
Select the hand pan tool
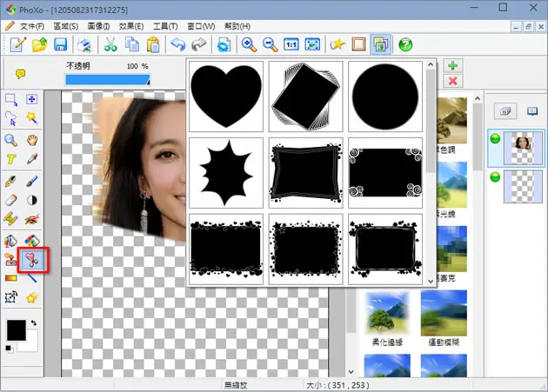[32, 141]
